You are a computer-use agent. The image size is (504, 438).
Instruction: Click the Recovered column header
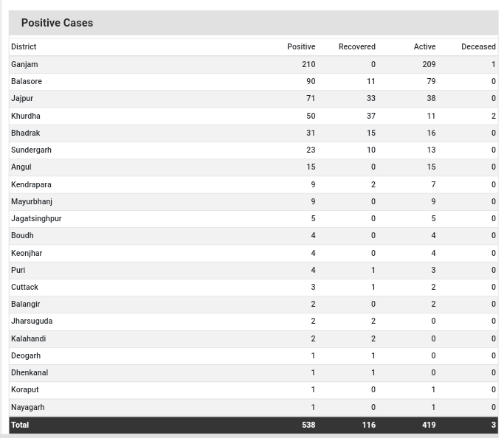pyautogui.click(x=356, y=46)
